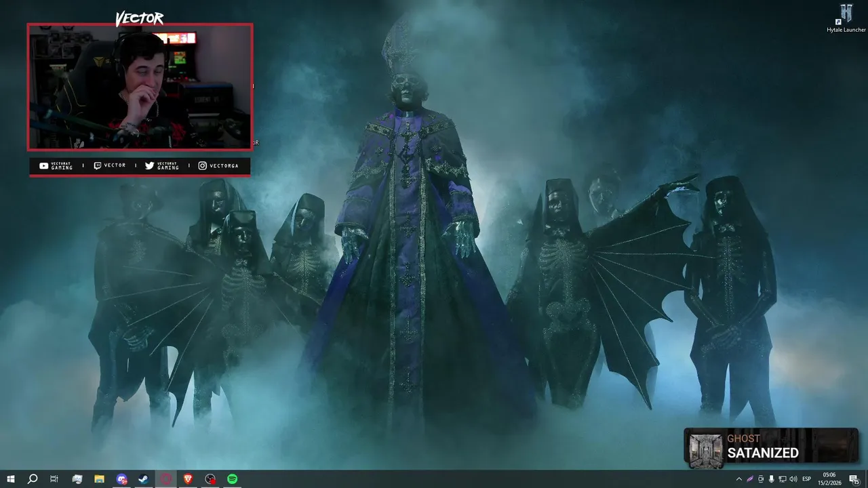Click the webcam overlay feed
This screenshot has width=868, height=488.
(x=140, y=87)
